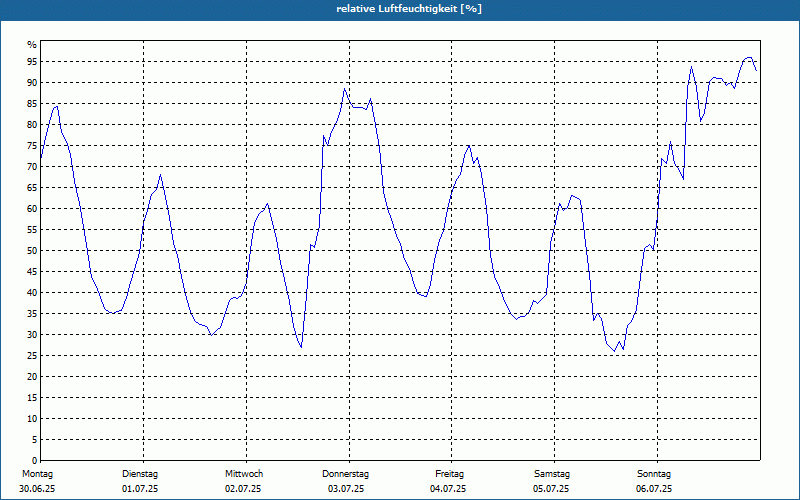Select the 50 y-axis value
The width and height of the screenshot is (800, 500).
coord(32,251)
